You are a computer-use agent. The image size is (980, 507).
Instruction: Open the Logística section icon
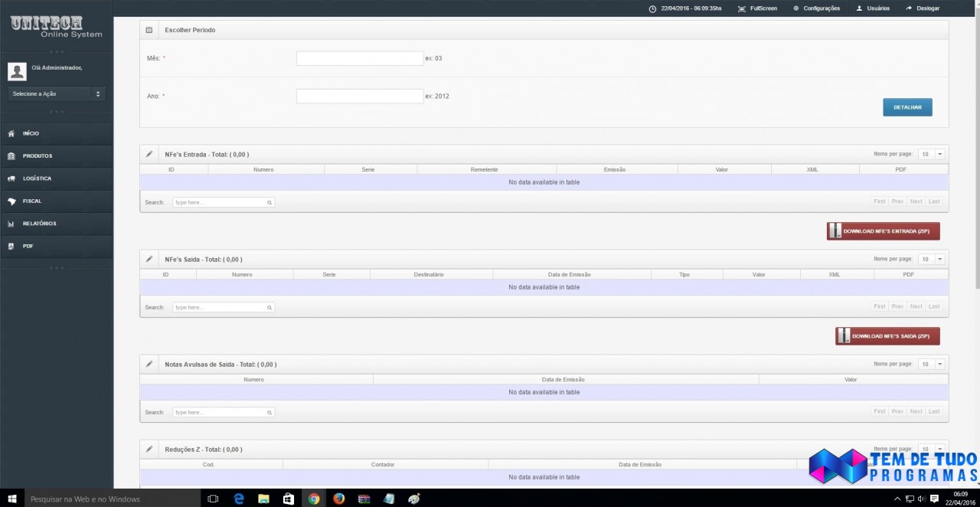[x=11, y=178]
